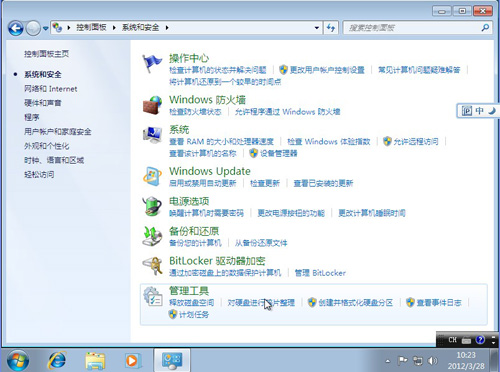Refresh the control panel page

pyautogui.click(x=331, y=28)
